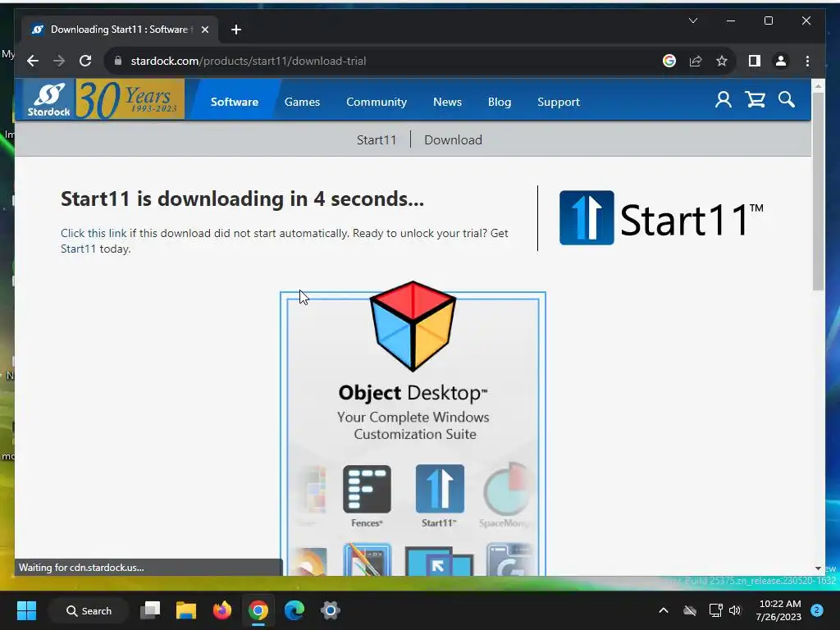Select the Download sub-navigation link

453,139
